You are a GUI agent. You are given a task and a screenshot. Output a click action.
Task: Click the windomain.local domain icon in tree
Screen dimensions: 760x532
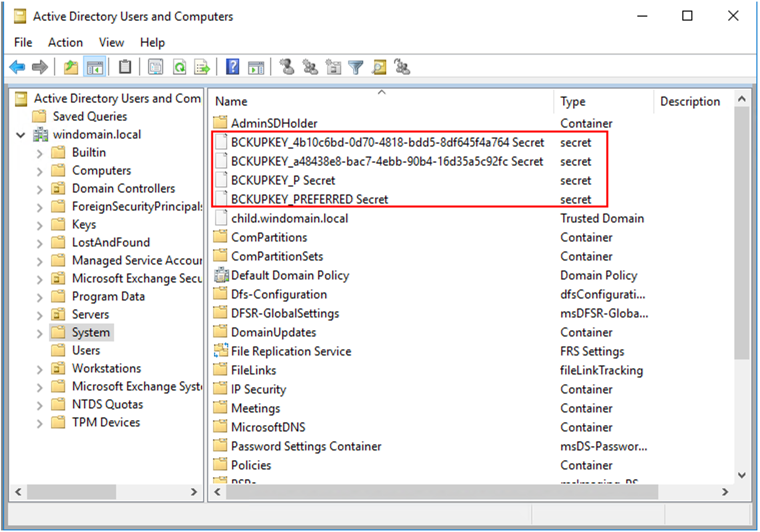point(41,134)
